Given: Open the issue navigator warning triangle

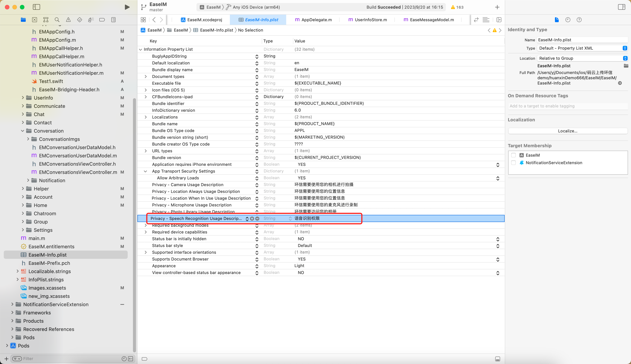Looking at the screenshot, I should 68,20.
